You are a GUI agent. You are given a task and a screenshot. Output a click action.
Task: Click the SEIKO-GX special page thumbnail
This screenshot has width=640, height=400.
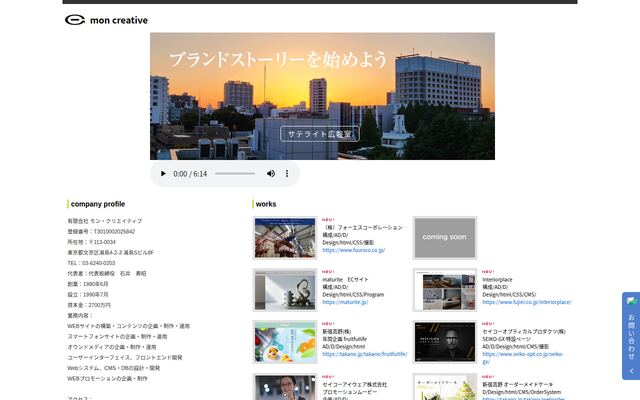444,342
